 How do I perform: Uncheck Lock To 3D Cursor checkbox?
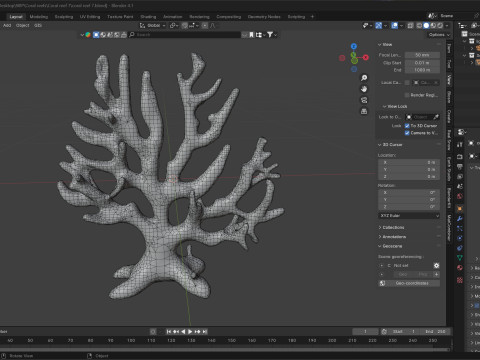pos(407,126)
